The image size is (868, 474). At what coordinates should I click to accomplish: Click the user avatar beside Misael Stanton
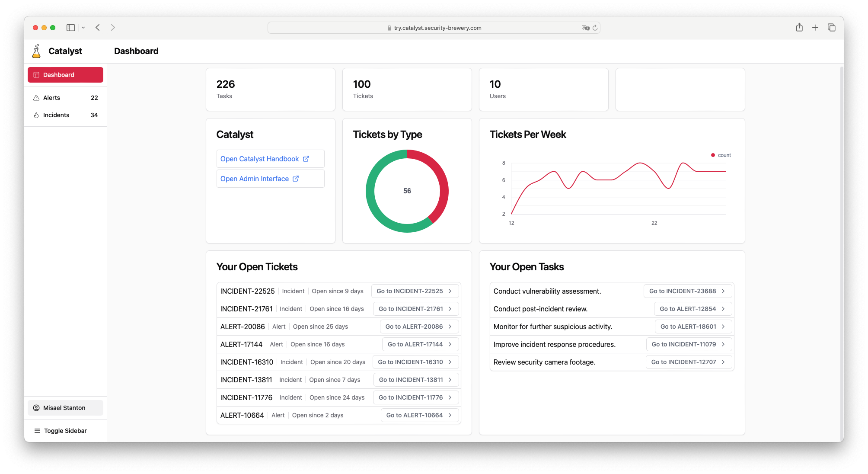36,408
